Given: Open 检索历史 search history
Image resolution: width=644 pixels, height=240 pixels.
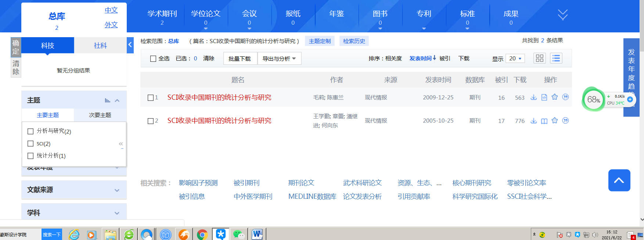Looking at the screenshot, I should pyautogui.click(x=354, y=41).
